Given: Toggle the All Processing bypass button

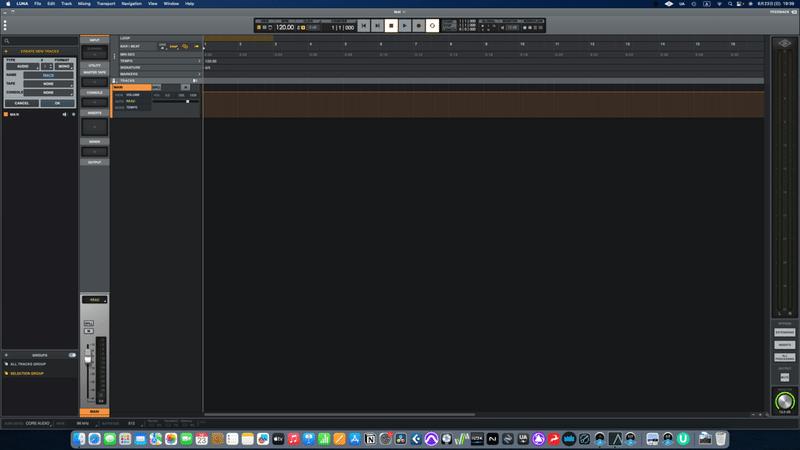Looking at the screenshot, I should [785, 357].
